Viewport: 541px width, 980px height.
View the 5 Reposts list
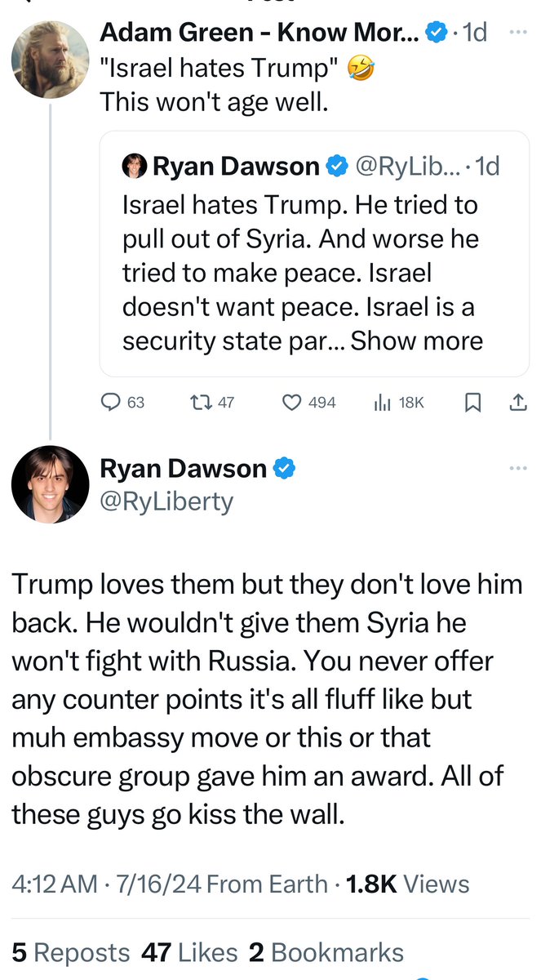71,952
